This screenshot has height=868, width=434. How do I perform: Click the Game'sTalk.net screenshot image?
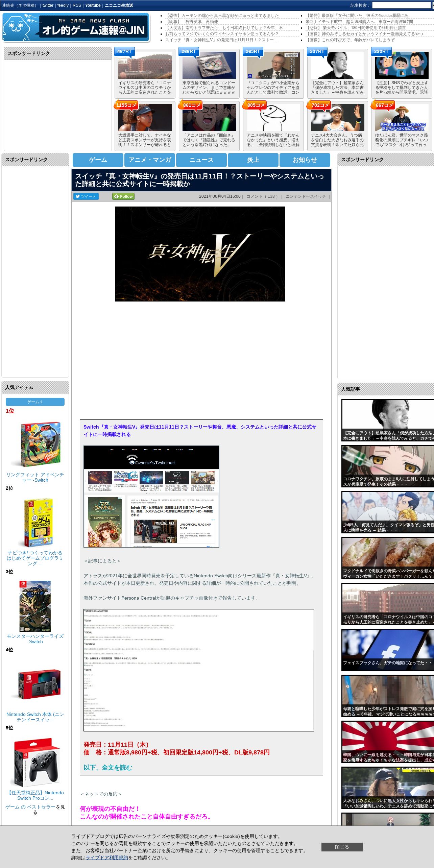pyautogui.click(x=151, y=497)
